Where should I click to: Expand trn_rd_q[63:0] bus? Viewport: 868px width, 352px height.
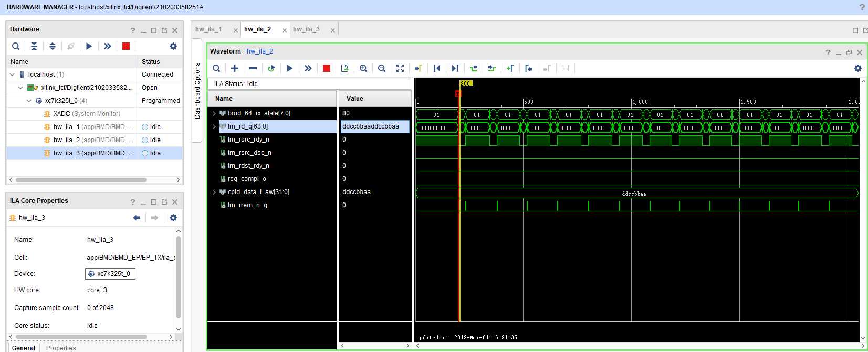coord(214,126)
